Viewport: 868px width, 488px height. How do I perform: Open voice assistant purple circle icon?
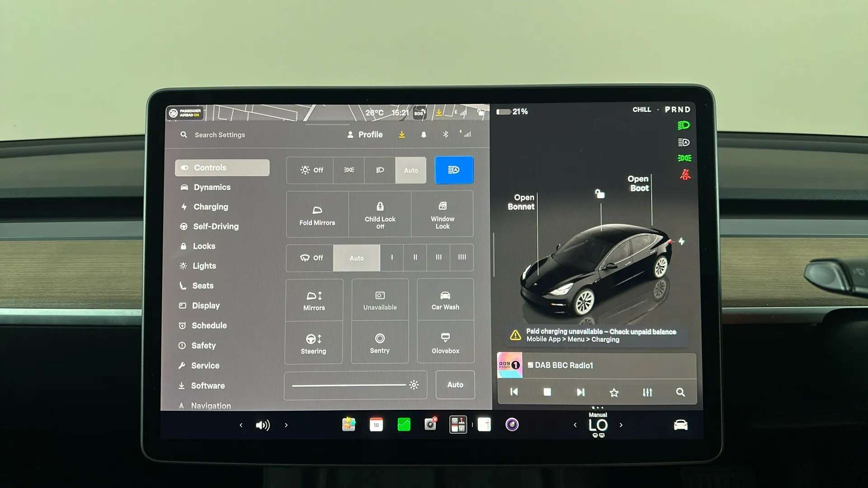point(512,425)
